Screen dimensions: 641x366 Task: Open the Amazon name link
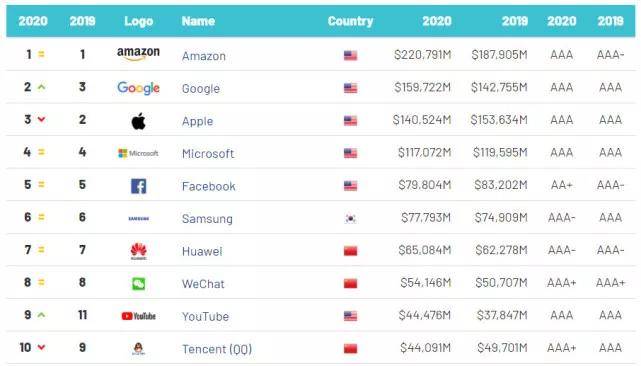(x=204, y=56)
